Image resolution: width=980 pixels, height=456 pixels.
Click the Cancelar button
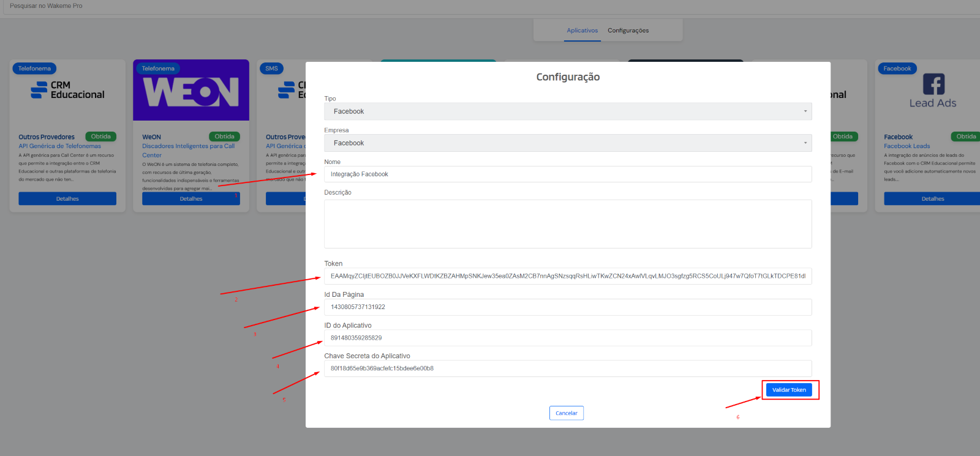pyautogui.click(x=567, y=413)
